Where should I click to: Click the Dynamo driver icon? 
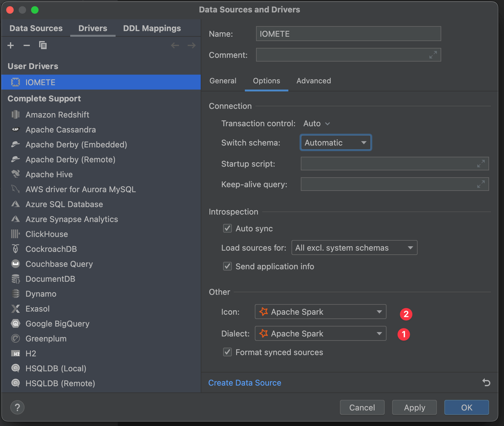tap(16, 294)
